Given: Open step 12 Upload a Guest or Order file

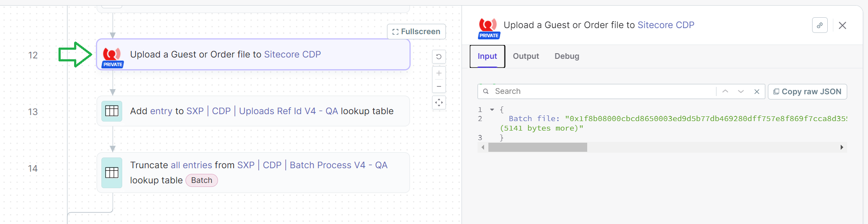Looking at the screenshot, I should tap(253, 54).
